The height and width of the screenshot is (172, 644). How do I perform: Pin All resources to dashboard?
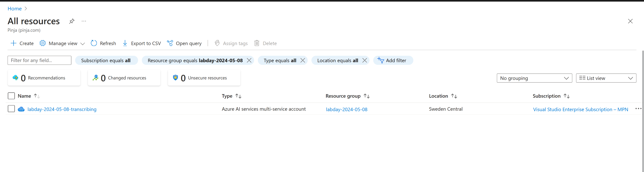click(72, 21)
